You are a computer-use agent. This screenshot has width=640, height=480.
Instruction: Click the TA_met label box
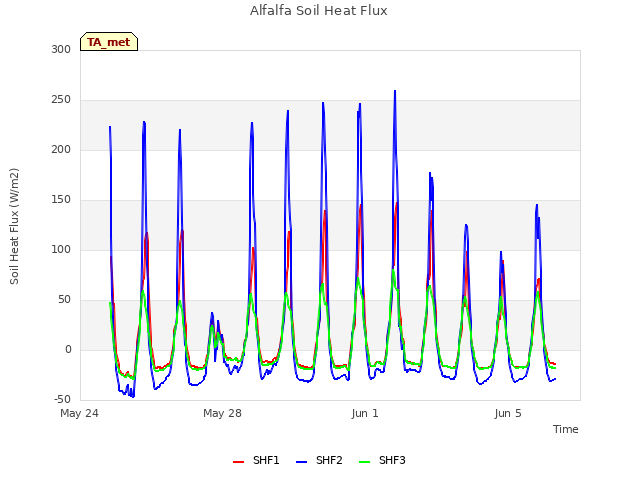point(109,42)
